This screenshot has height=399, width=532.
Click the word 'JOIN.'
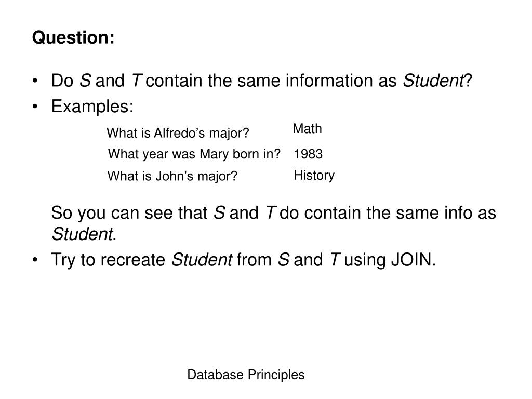(x=413, y=260)
